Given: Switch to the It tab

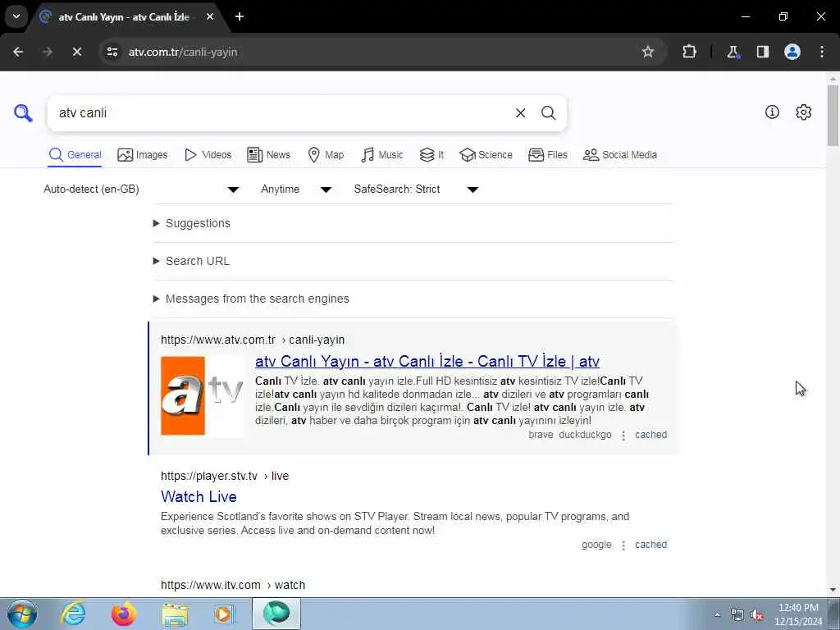Looking at the screenshot, I should click(431, 155).
